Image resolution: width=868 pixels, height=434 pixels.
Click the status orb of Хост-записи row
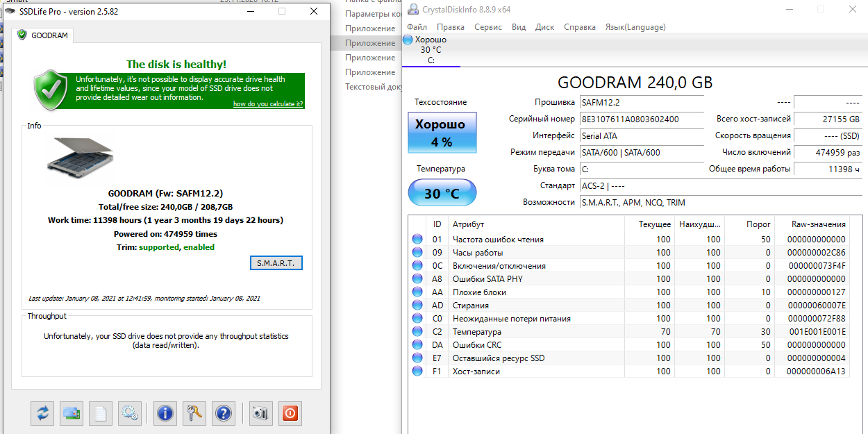coord(417,372)
